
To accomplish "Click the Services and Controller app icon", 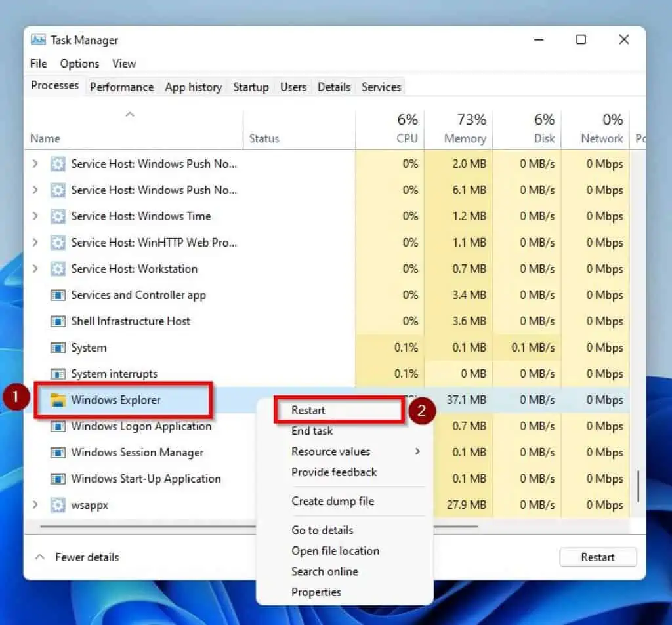I will 58,295.
